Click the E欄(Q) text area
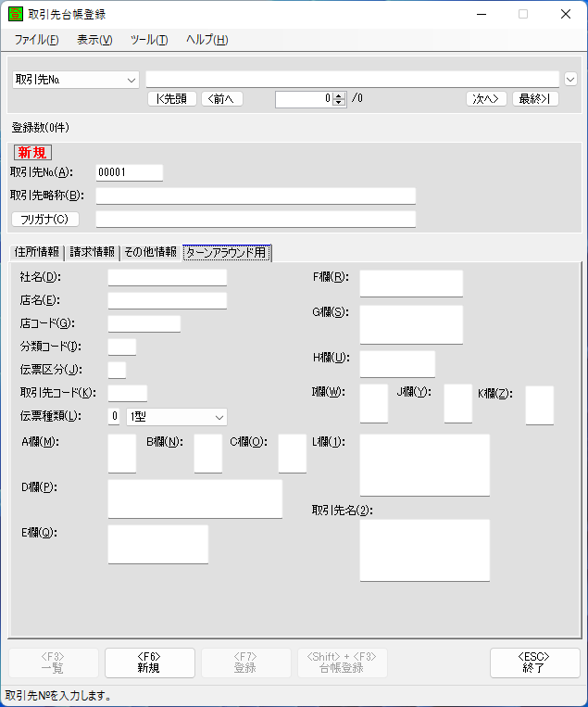The width and height of the screenshot is (588, 707). click(158, 544)
